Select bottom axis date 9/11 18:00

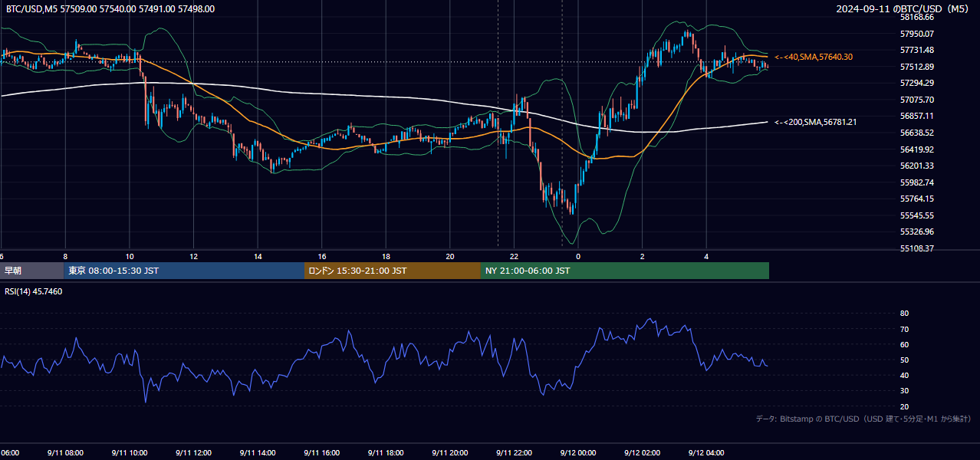point(386,453)
